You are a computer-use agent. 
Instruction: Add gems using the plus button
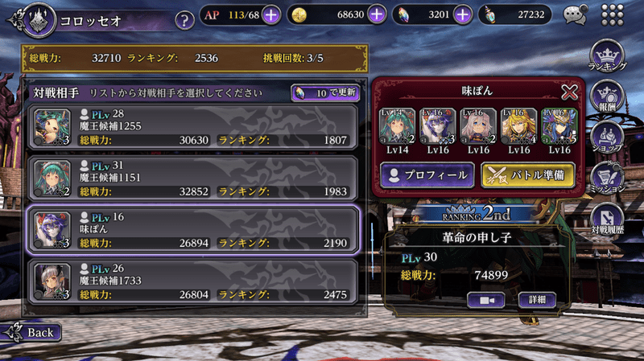[463, 14]
